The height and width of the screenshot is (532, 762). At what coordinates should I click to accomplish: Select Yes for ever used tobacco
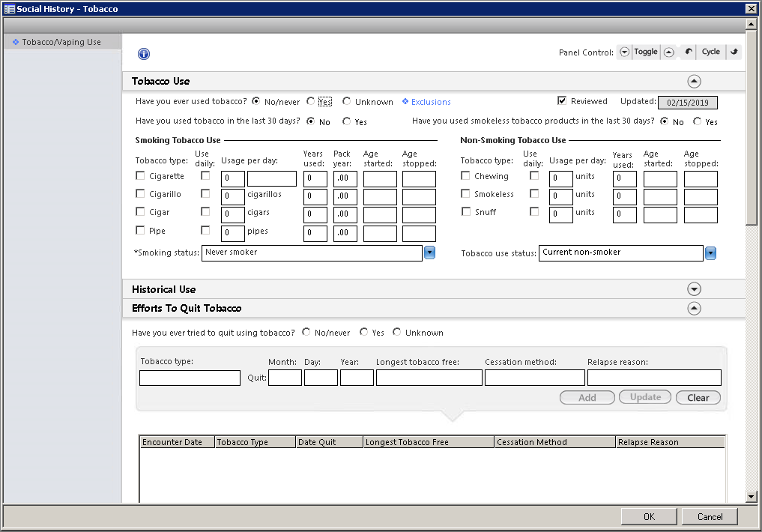[311, 101]
